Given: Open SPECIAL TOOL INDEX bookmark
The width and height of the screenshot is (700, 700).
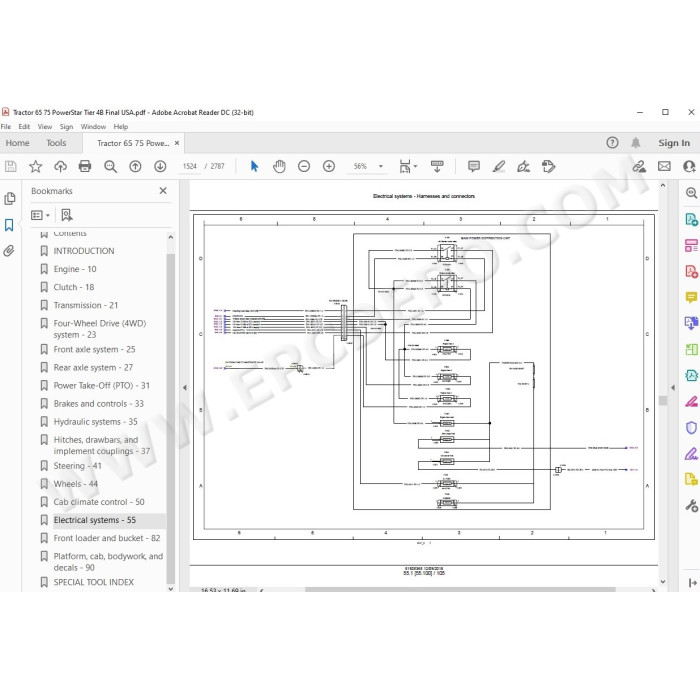Looking at the screenshot, I should tap(94, 582).
